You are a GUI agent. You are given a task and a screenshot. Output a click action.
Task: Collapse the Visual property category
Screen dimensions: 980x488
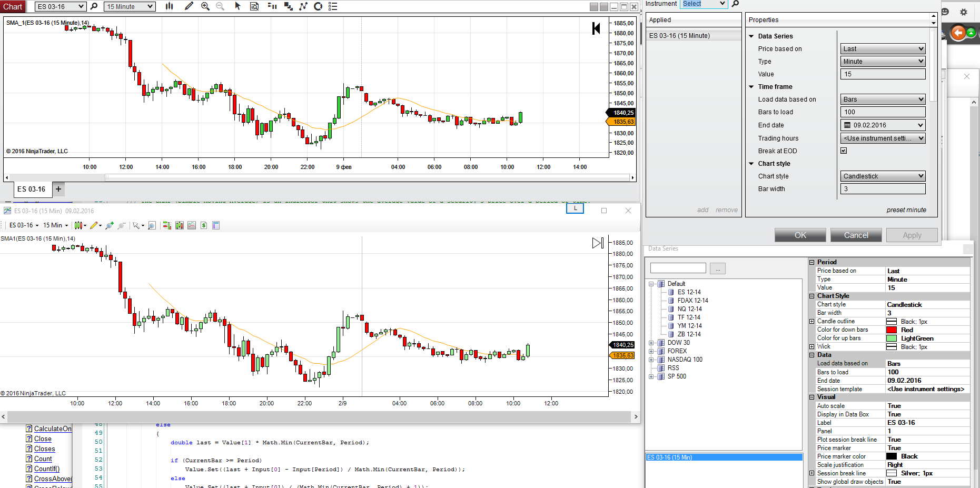point(812,397)
